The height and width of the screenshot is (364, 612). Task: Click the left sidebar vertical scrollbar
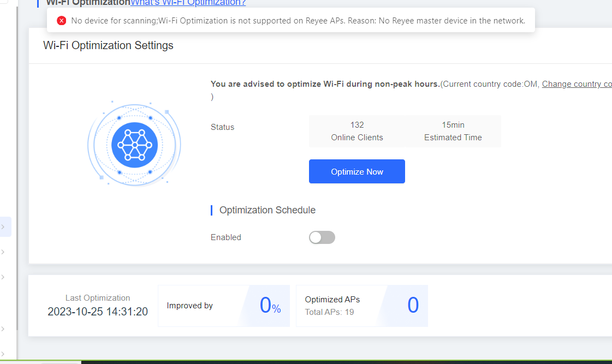[17, 164]
